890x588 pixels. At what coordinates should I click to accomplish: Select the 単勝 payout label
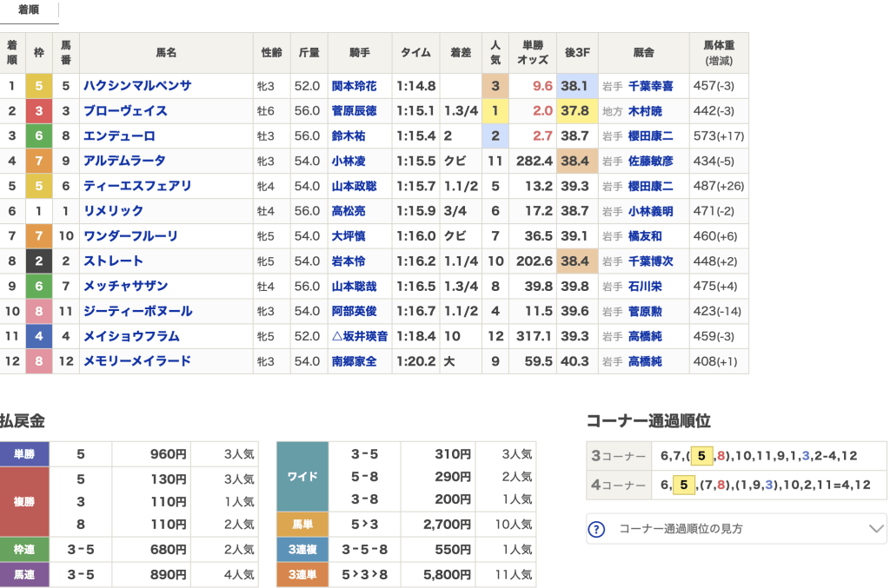(x=24, y=453)
